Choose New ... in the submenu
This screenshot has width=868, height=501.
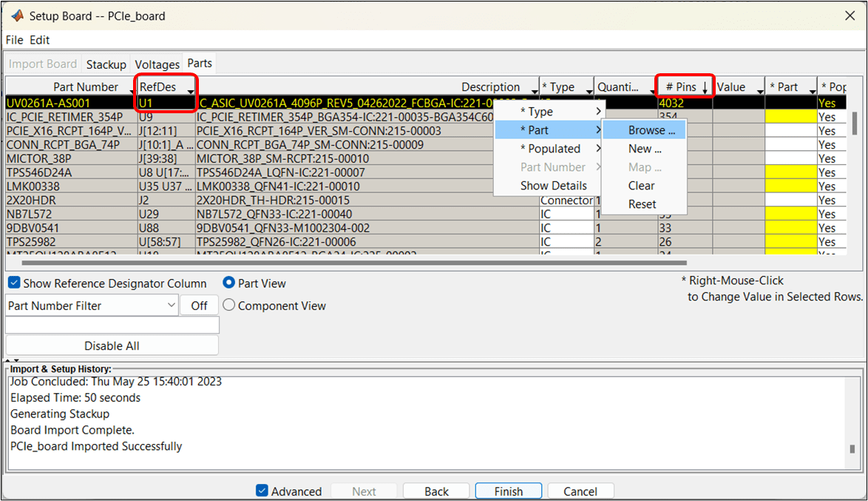tap(645, 149)
